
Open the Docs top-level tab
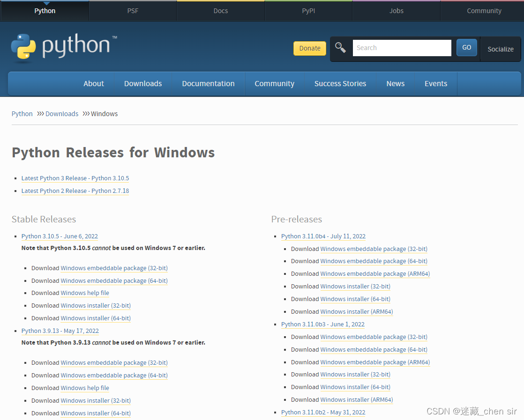[221, 11]
